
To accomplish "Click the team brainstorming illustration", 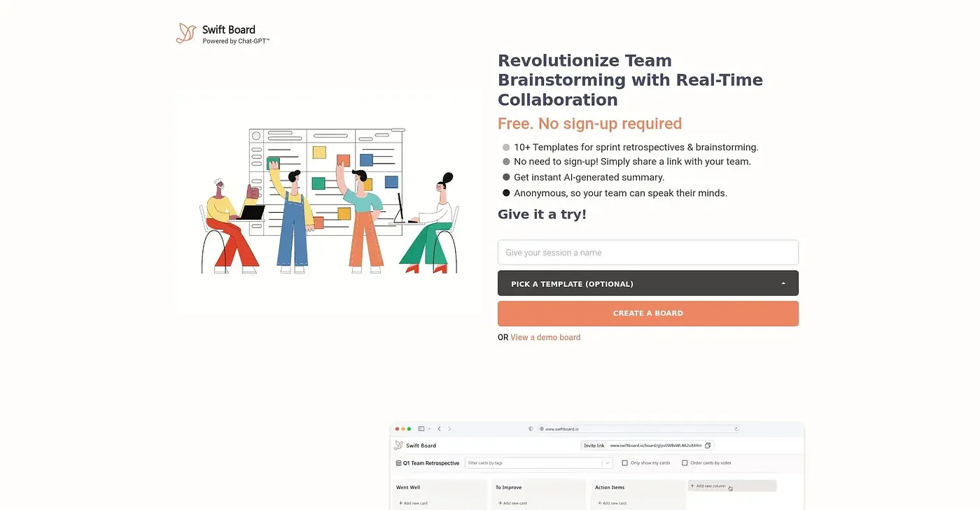I will [329, 201].
